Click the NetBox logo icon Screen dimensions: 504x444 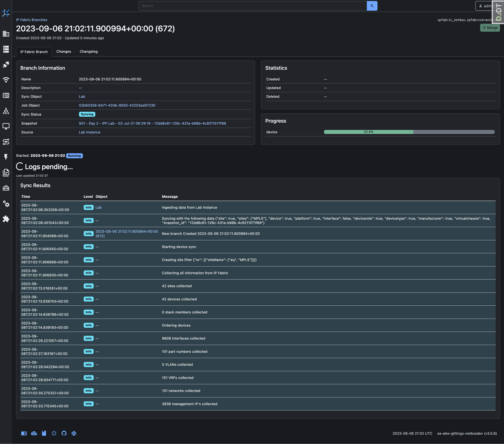click(6, 13)
